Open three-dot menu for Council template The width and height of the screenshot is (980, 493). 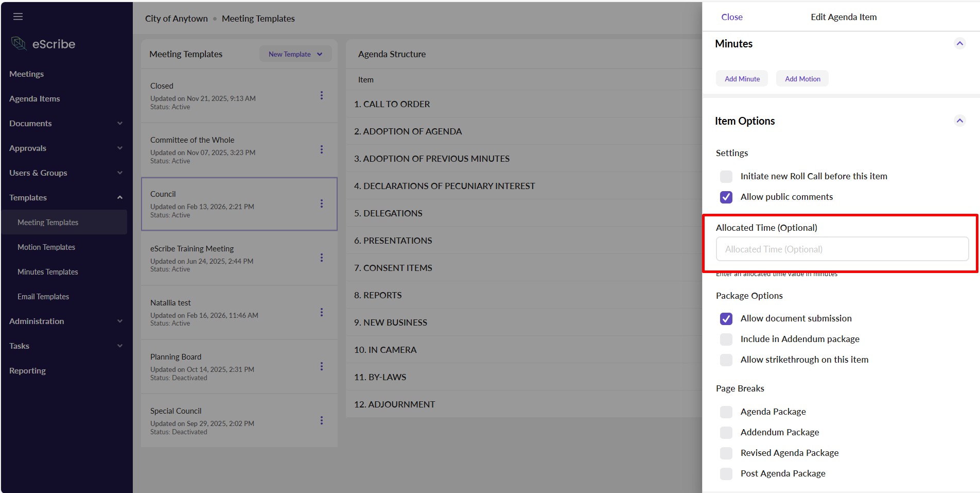coord(322,203)
